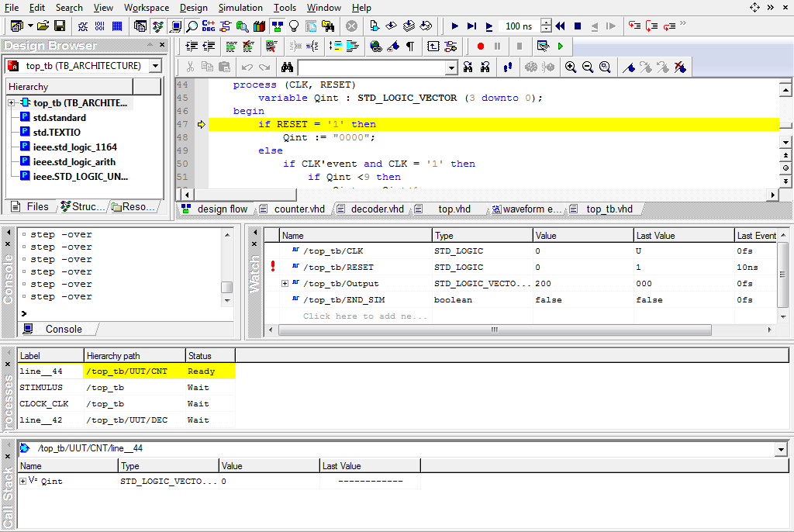Click the Status column header in Processes
This screenshot has width=794, height=532.
[x=209, y=356]
